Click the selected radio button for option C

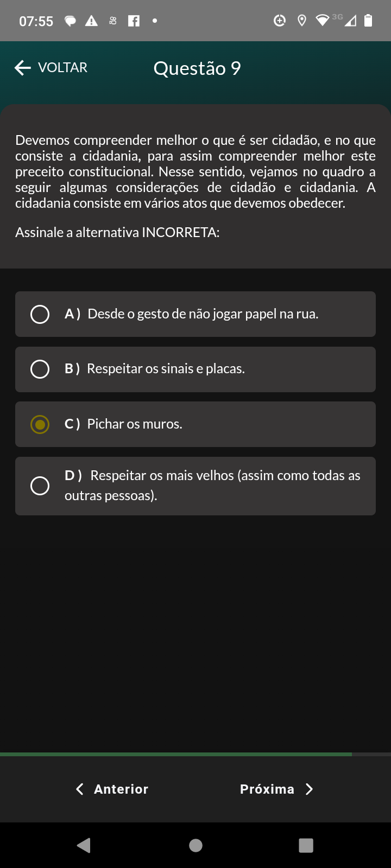pyautogui.click(x=40, y=424)
